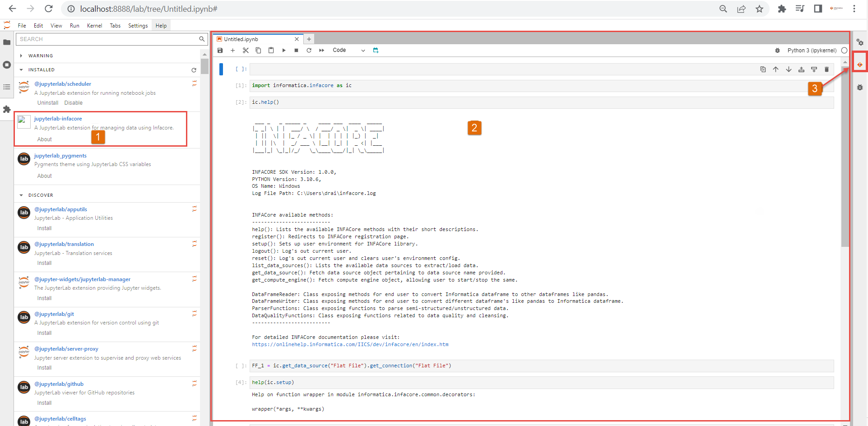Uninstall the @jupyterlab/scheduler extension
Viewport: 868px width, 426px height.
[48, 103]
